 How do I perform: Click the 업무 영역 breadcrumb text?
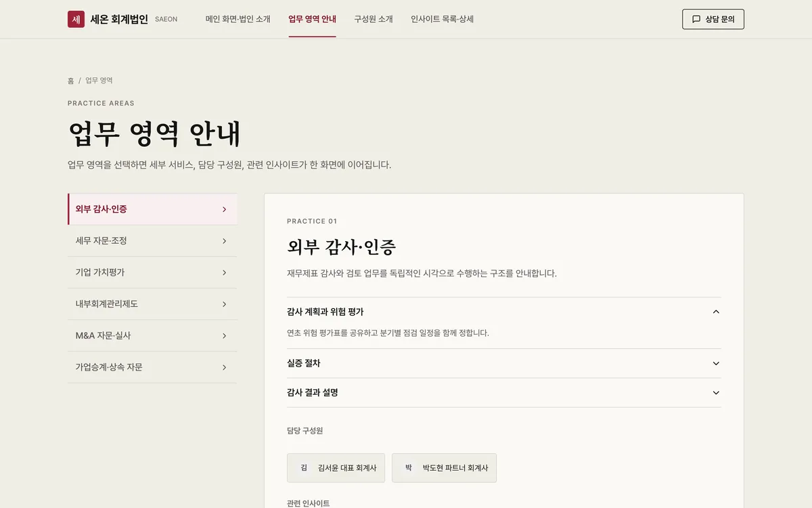click(x=99, y=81)
